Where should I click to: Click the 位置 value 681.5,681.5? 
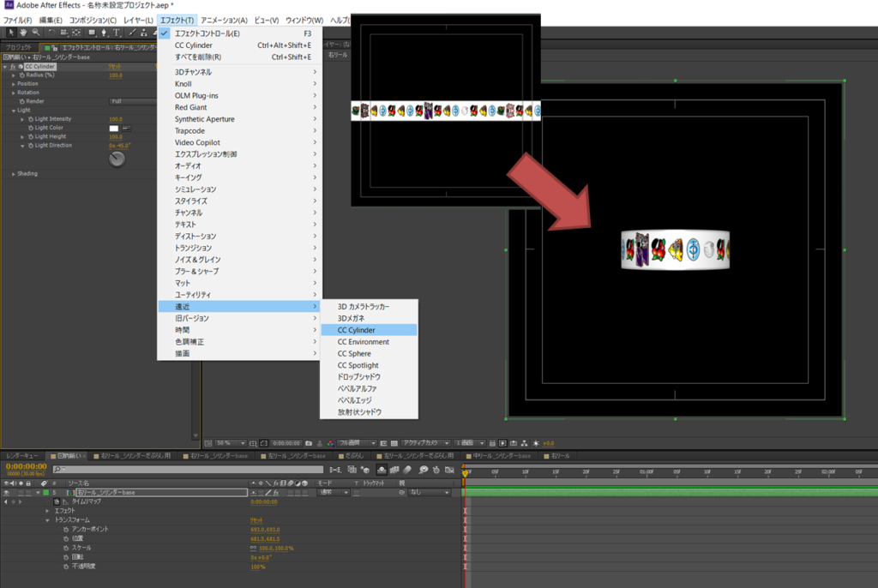(265, 539)
